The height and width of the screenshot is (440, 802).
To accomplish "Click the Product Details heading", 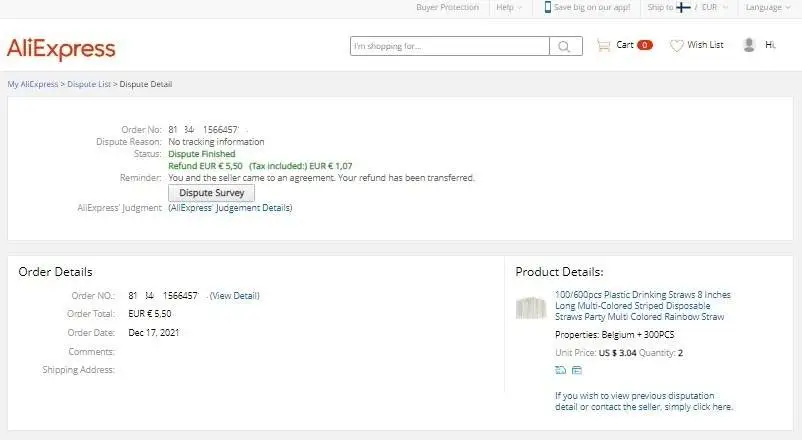I will point(559,272).
